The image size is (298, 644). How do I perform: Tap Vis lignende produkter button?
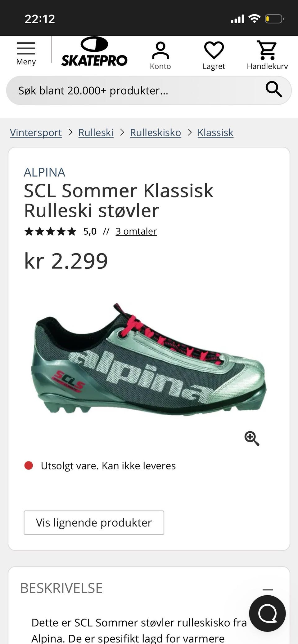coord(94,523)
